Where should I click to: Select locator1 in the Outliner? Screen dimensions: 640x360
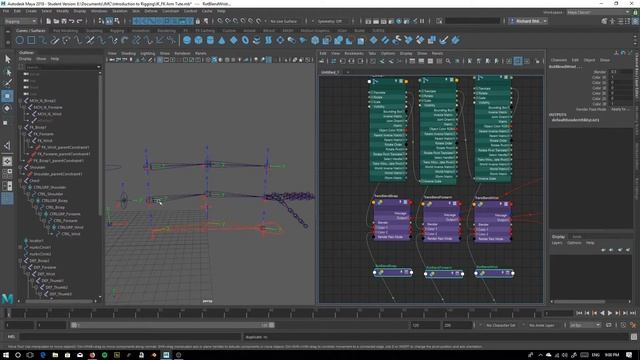tap(36, 240)
